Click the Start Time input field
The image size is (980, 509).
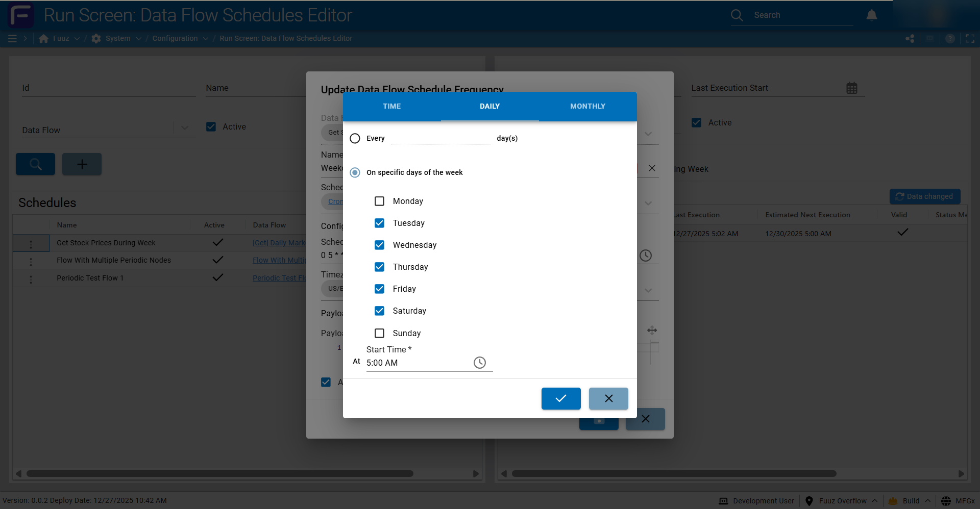pyautogui.click(x=419, y=363)
